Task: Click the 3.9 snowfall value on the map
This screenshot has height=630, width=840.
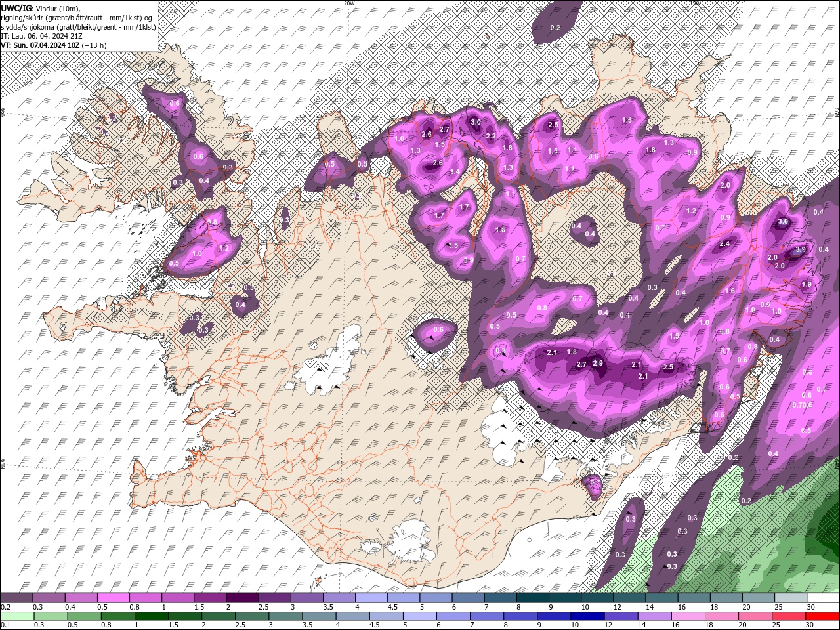Action: click(801, 250)
